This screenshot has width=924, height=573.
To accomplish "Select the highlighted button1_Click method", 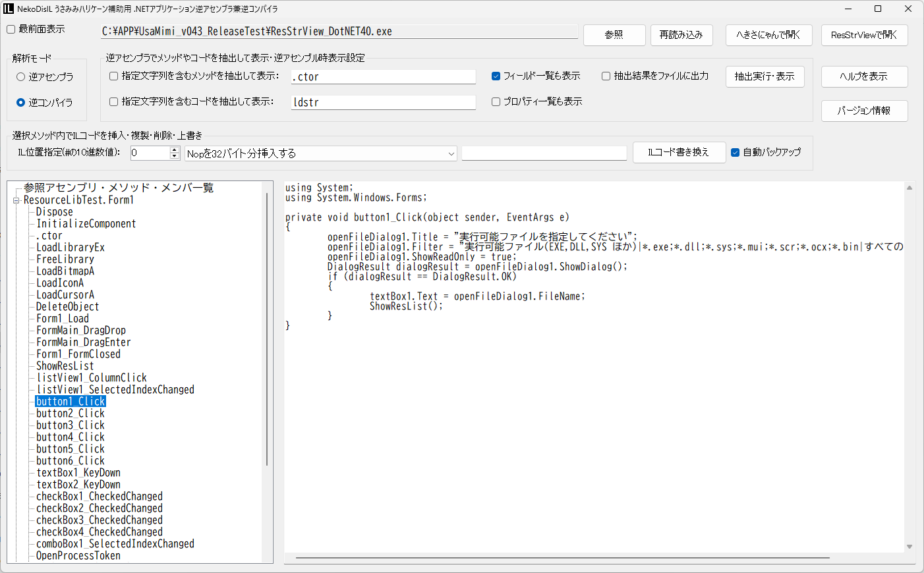I will coord(71,402).
